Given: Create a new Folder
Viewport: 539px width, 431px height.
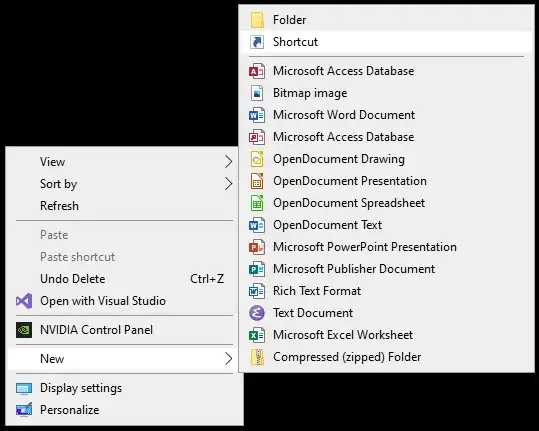Looking at the screenshot, I should click(386, 20).
